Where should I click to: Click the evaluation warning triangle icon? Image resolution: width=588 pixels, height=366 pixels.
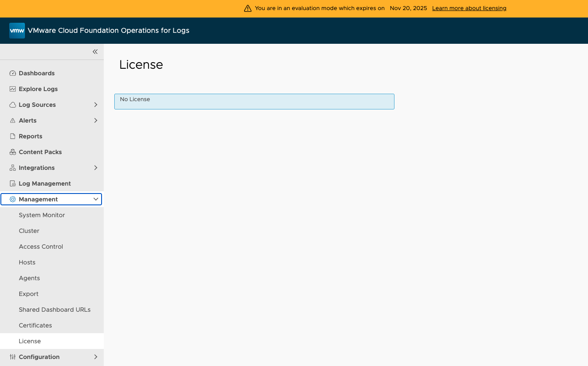(x=248, y=8)
